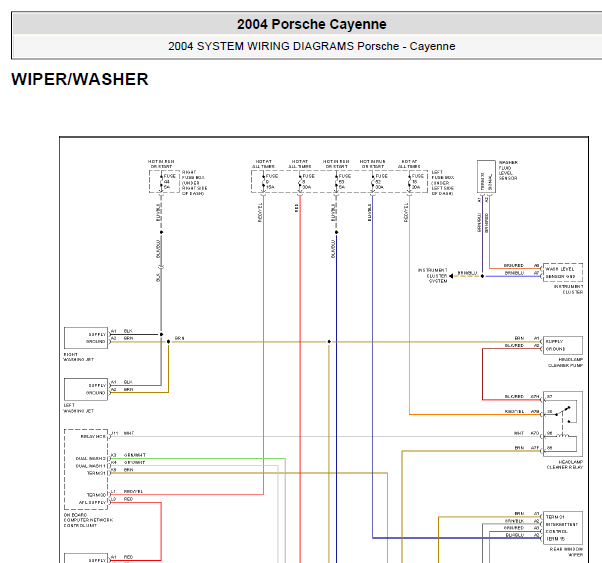The height and width of the screenshot is (563, 602).
Task: Click RED wire label at pin L2
Action: point(128,499)
